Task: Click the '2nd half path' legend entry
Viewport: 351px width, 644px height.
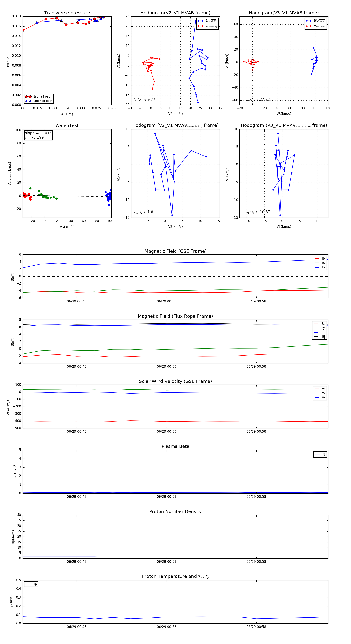Action: coord(39,101)
